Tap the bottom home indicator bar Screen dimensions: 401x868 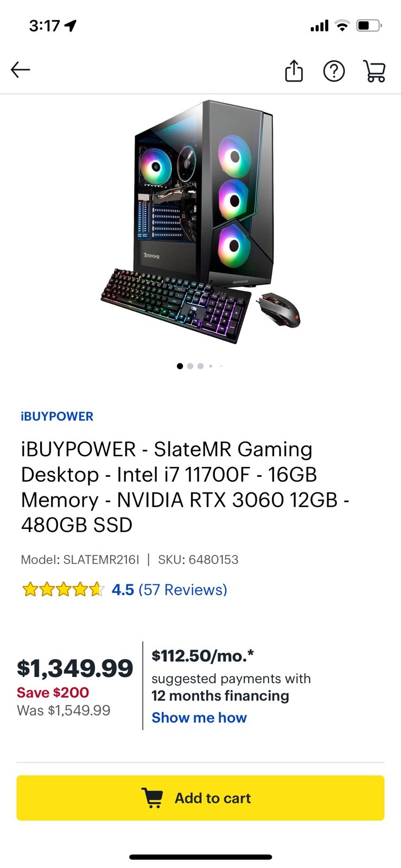click(x=200, y=857)
